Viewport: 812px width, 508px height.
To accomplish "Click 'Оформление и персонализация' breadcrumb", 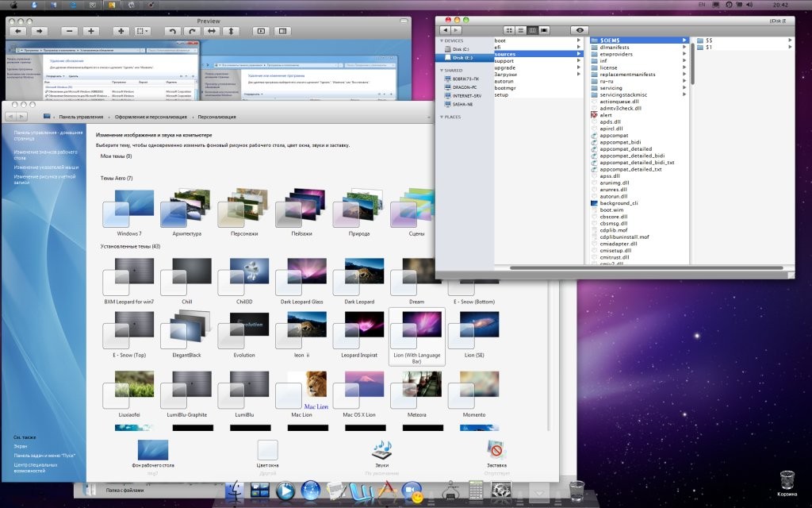I will [151, 117].
